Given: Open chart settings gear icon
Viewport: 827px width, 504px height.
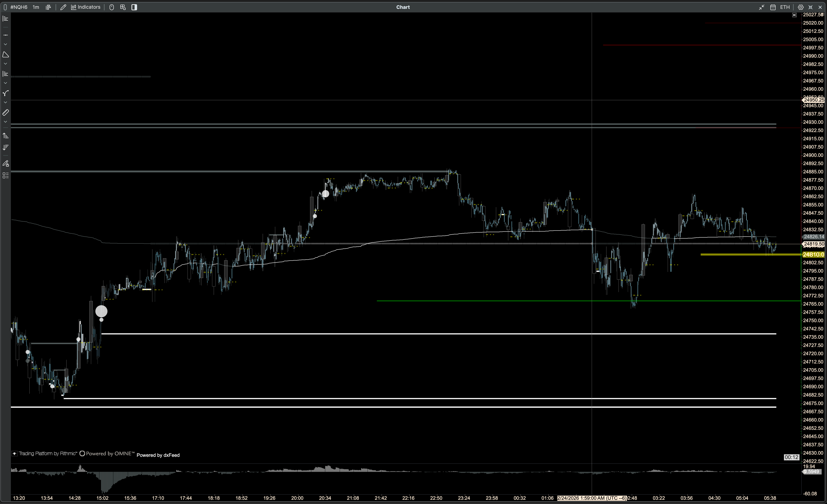Looking at the screenshot, I should click(800, 7).
